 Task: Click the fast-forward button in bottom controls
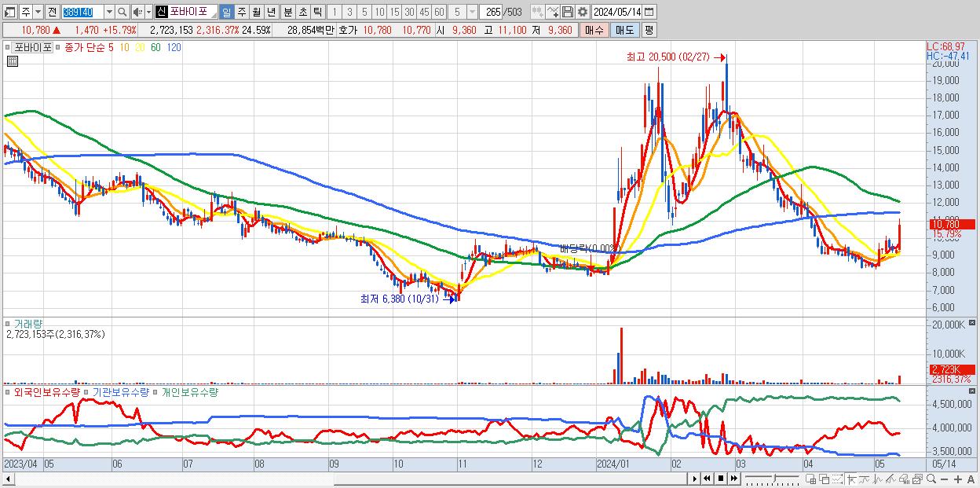point(734,479)
